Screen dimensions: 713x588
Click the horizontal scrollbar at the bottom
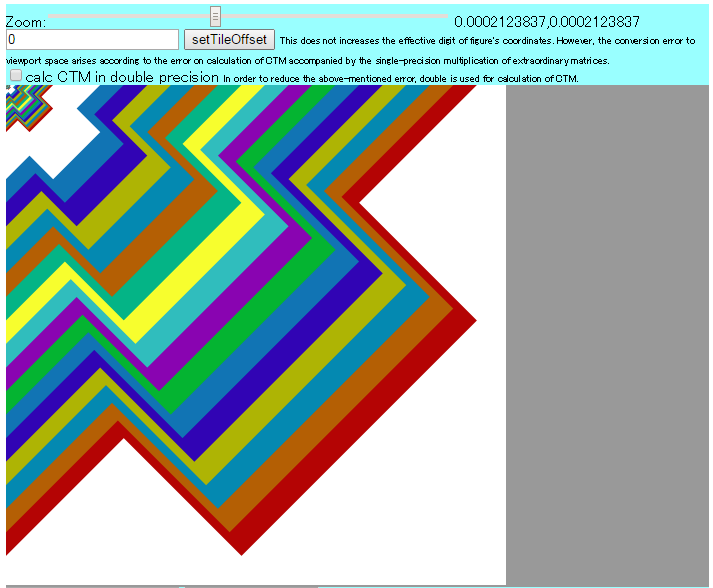pos(250,586)
